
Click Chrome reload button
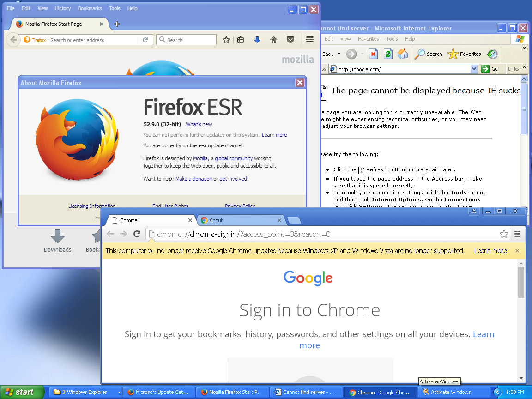tap(137, 234)
